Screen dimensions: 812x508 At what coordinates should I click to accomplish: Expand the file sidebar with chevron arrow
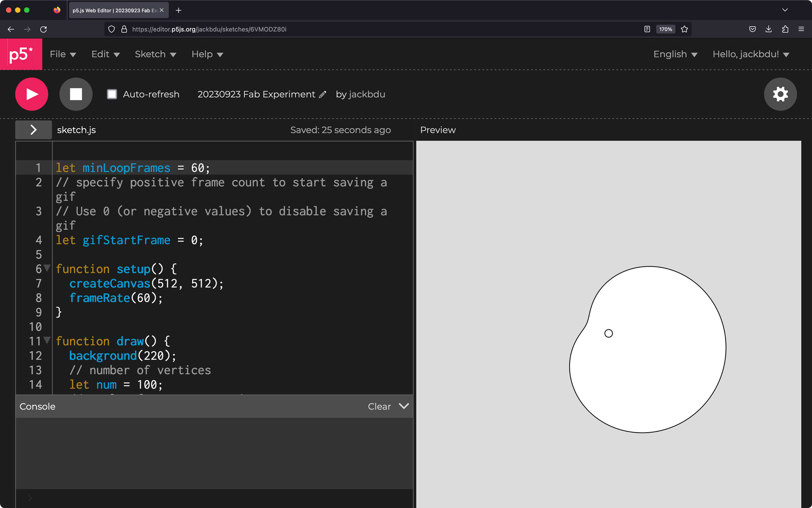[x=34, y=130]
